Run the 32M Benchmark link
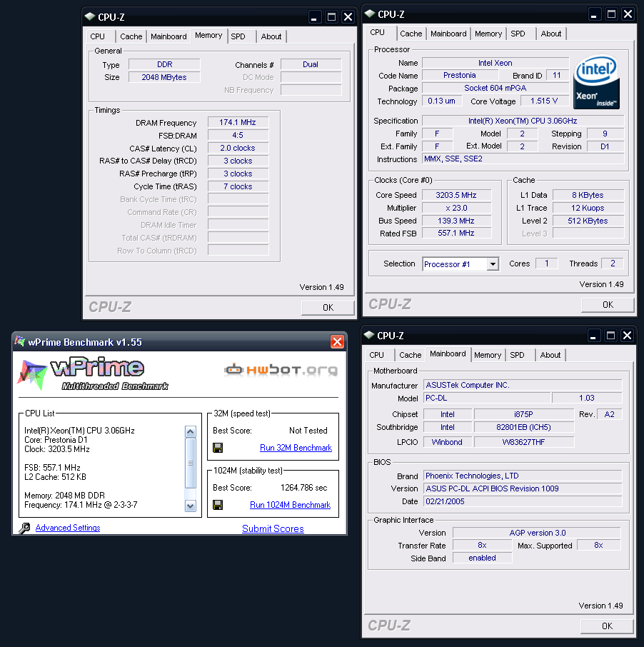 click(x=296, y=448)
